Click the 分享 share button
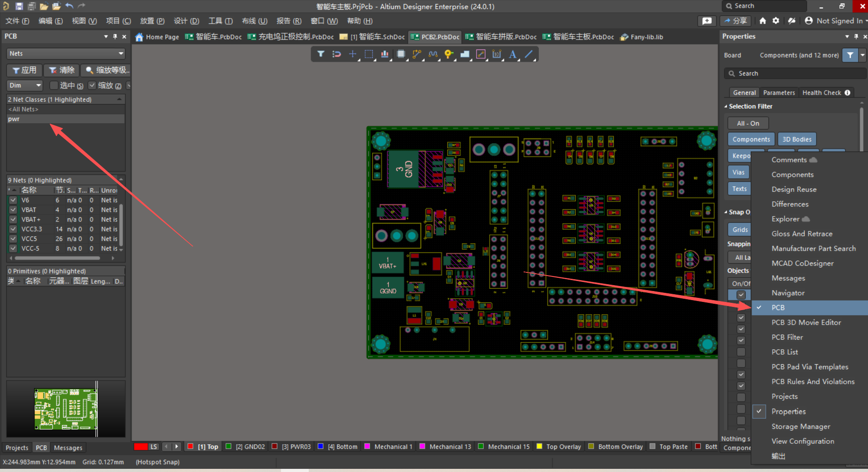This screenshot has width=868, height=472. 736,21
